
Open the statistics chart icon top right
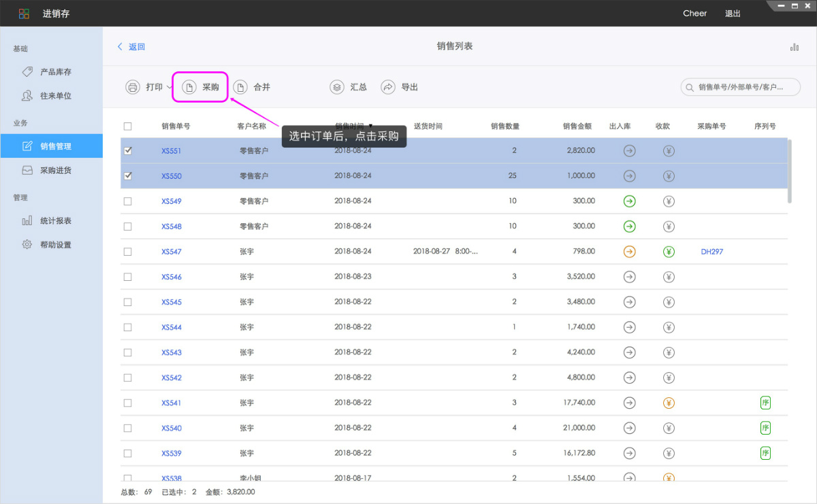click(795, 47)
